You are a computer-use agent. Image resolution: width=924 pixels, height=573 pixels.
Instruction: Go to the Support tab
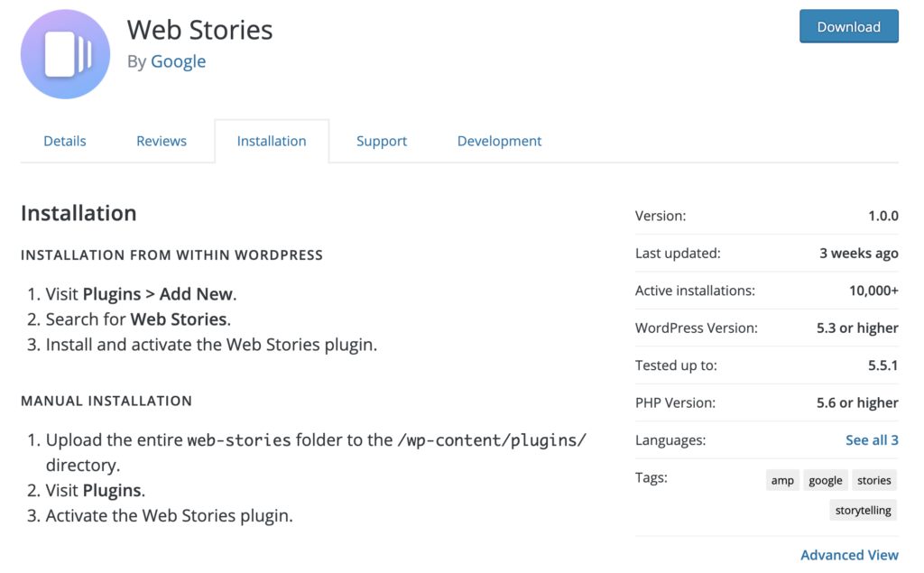(x=382, y=141)
